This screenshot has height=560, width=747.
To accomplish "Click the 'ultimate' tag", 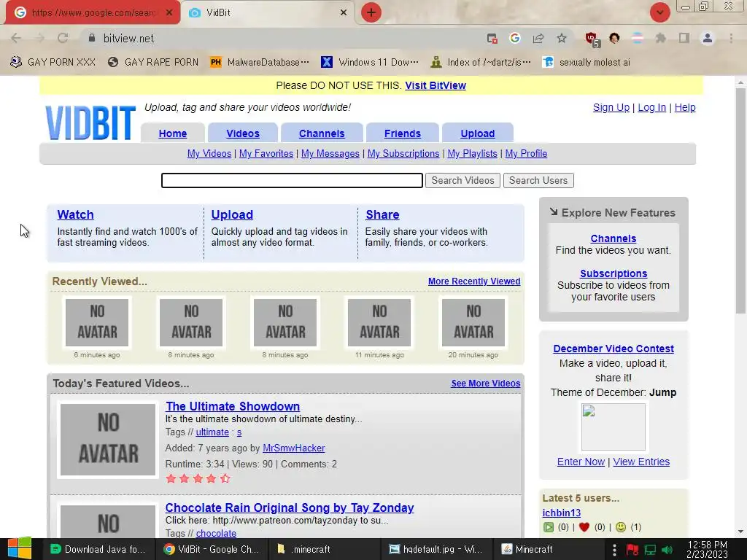I will coord(212,432).
